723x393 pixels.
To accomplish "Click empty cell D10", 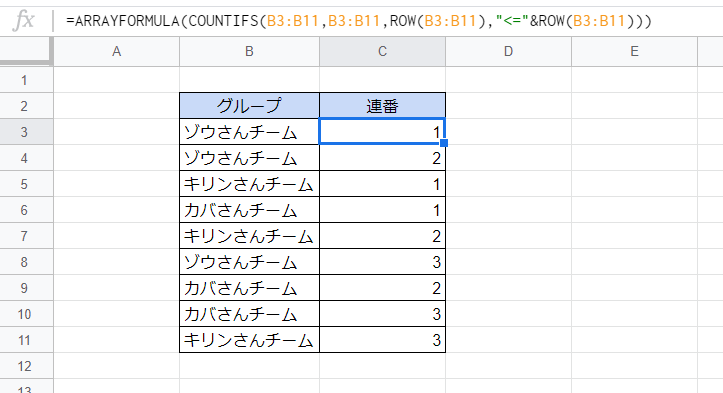I will tap(509, 314).
